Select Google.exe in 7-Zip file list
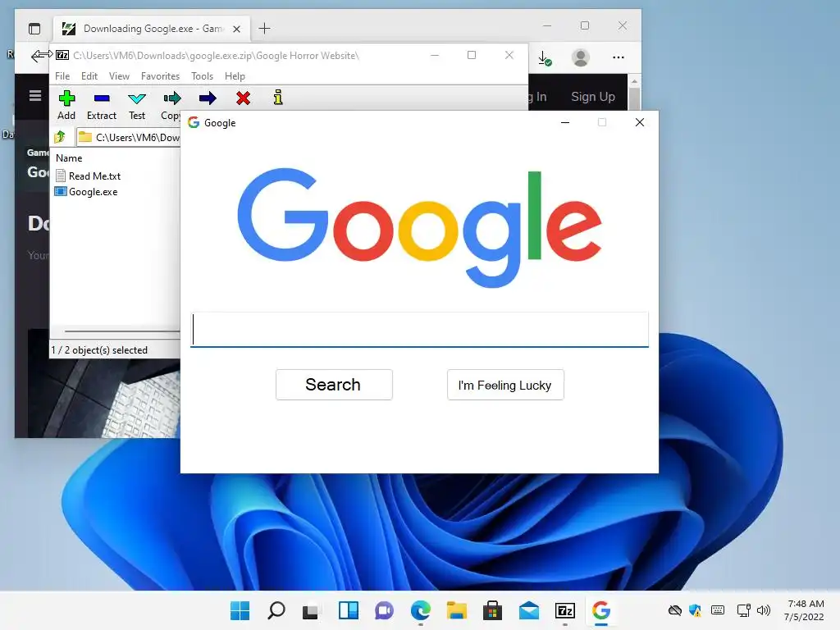 pos(87,191)
